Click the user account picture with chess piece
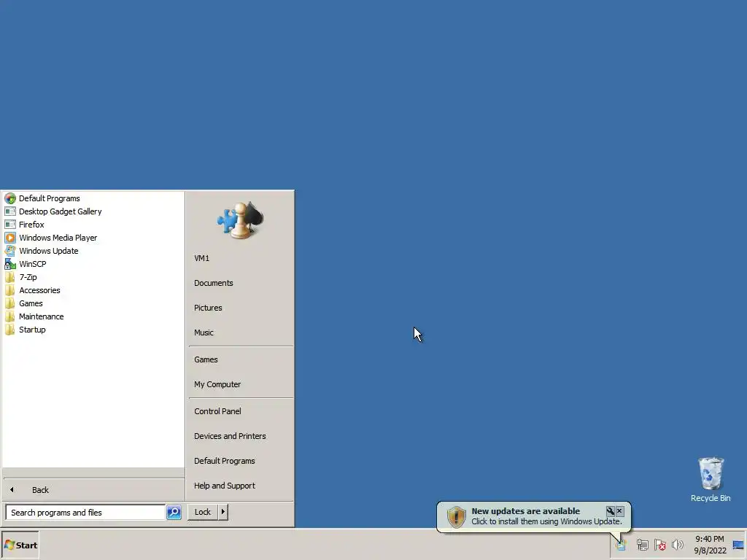The image size is (747, 560). [x=240, y=219]
